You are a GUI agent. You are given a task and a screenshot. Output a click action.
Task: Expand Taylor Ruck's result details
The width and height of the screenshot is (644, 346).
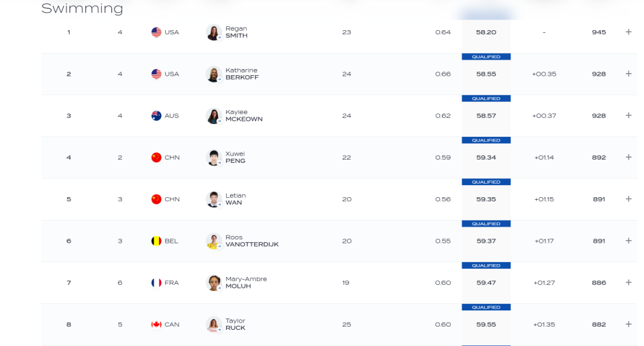[x=629, y=325]
